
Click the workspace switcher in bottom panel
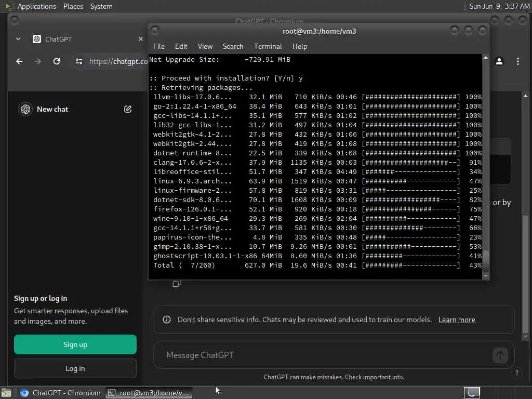pos(472,393)
